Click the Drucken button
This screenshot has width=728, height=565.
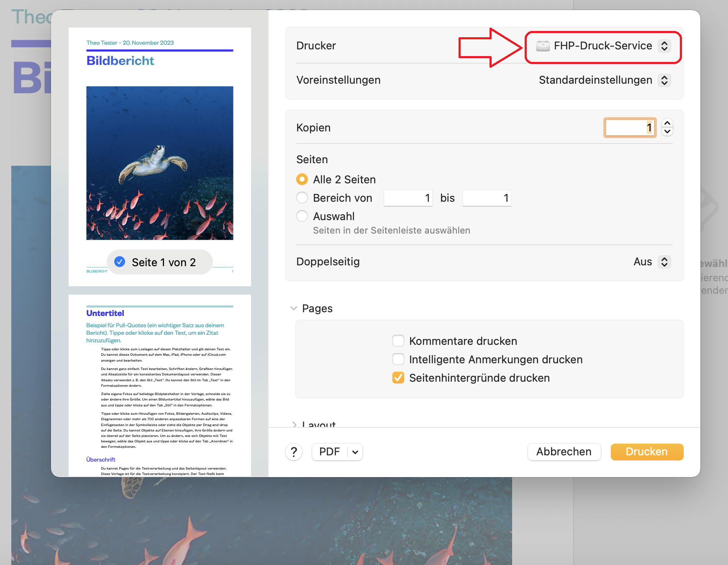(647, 452)
